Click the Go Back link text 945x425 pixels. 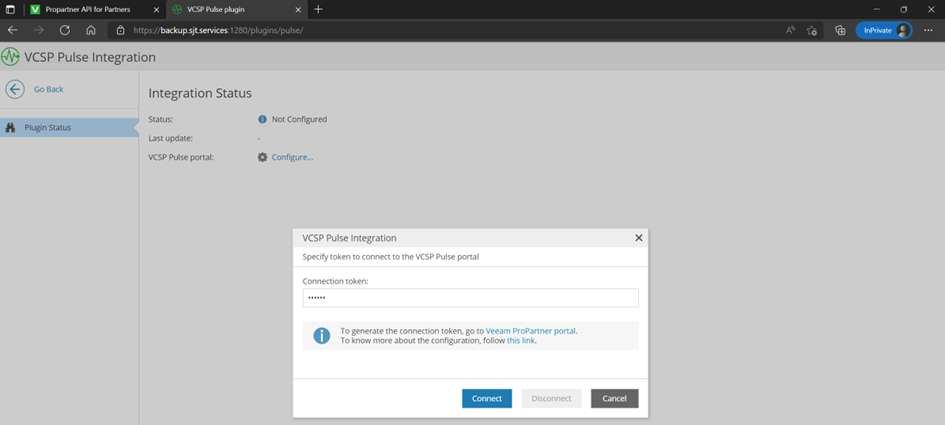[x=48, y=89]
